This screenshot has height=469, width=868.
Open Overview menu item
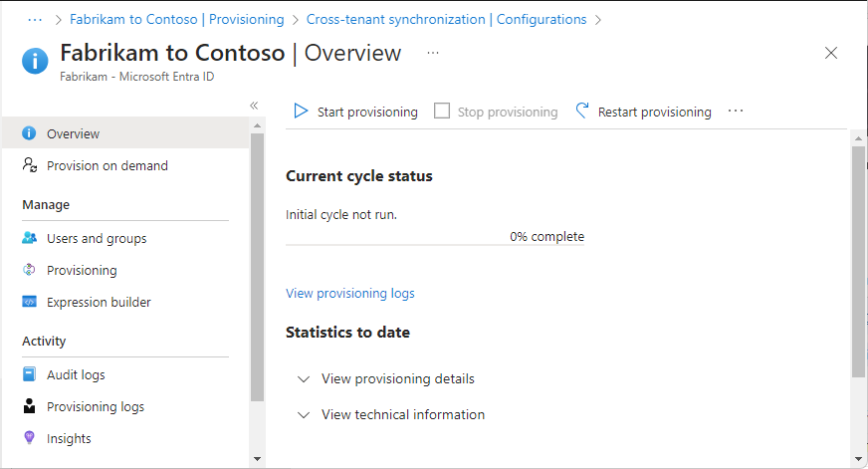125,133
